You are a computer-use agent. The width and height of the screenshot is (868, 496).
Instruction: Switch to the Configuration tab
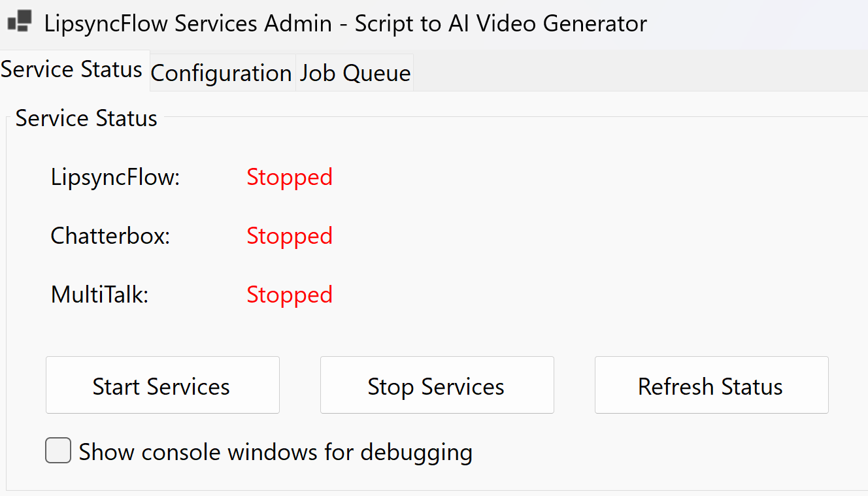[222, 73]
